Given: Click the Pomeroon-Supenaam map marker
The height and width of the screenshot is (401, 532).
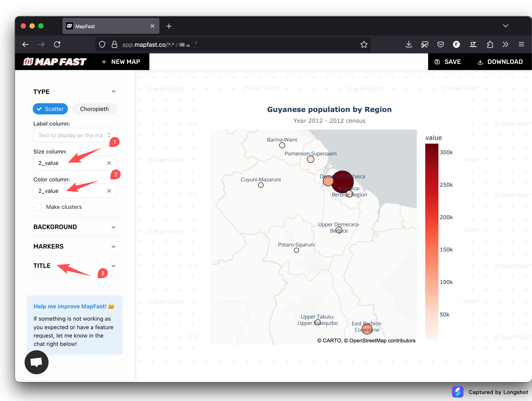Looking at the screenshot, I should coord(311,159).
